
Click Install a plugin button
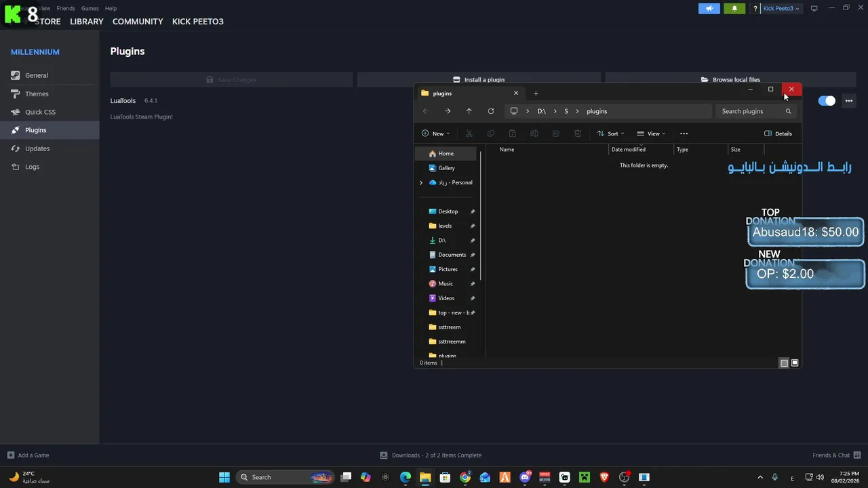[x=479, y=79]
